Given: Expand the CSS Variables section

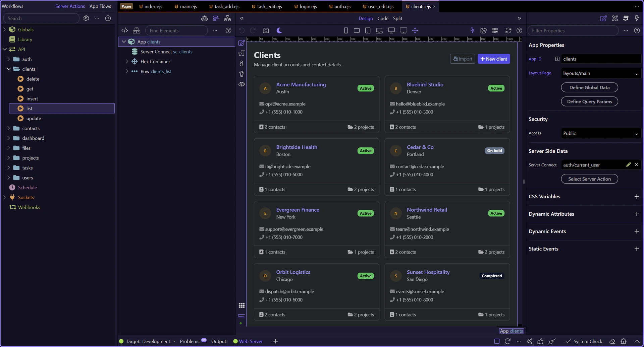Looking at the screenshot, I should (636, 197).
